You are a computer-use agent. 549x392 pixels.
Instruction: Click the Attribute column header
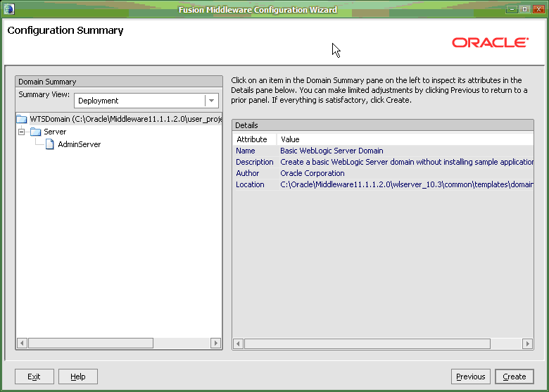(x=255, y=139)
